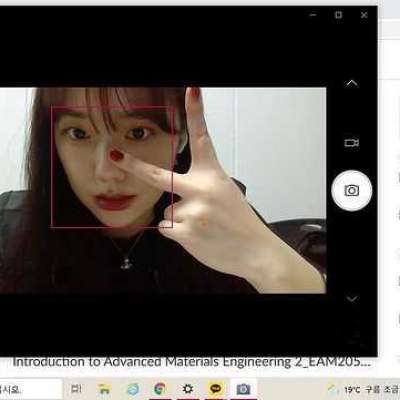Click the weather icon in the taskbar
Image resolution: width=400 pixels, height=400 pixels.
tap(332, 389)
